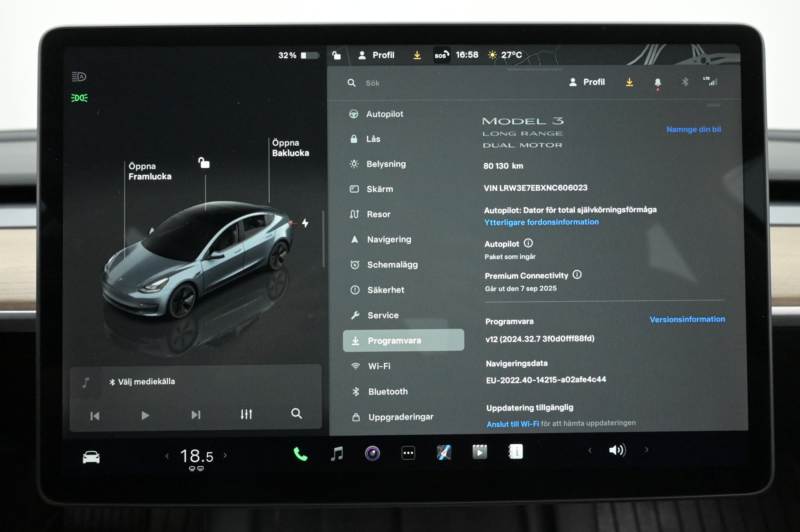Open the three-dots app launcher

click(x=408, y=453)
